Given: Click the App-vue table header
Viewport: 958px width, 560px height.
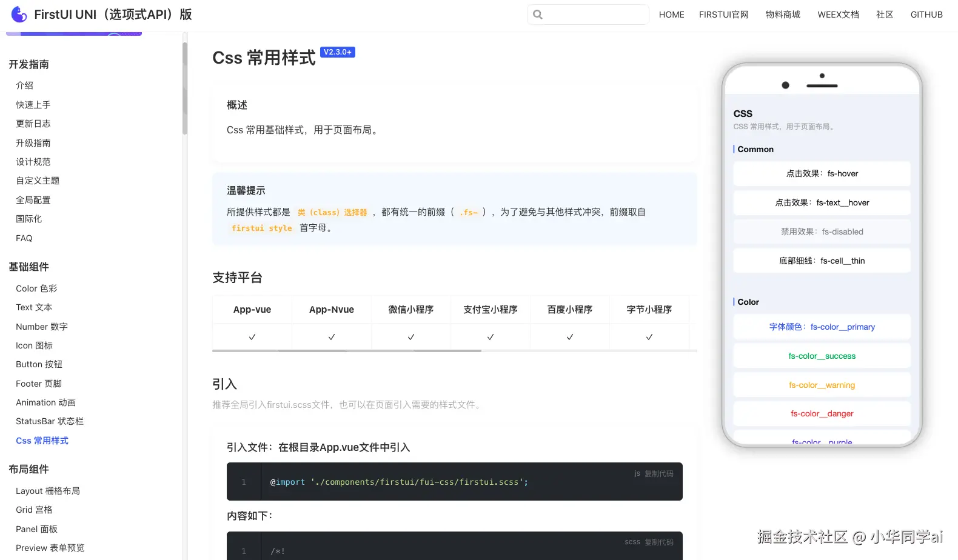Looking at the screenshot, I should point(252,310).
